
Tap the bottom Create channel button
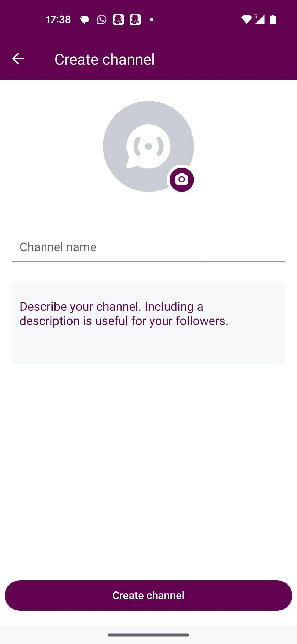click(x=148, y=595)
